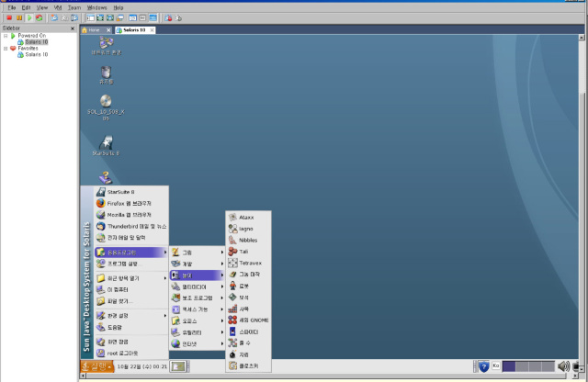
Task: Choose root 로그아웃 in the launch menu
Action: tap(131, 354)
